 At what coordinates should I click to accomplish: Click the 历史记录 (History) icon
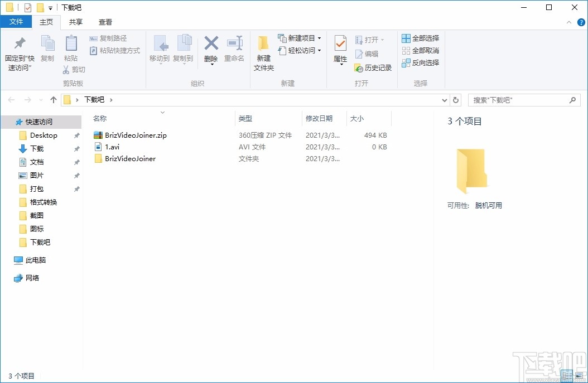[x=372, y=67]
